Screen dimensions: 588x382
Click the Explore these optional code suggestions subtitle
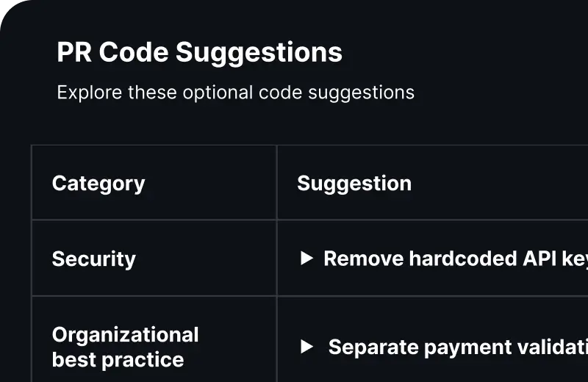tap(235, 93)
